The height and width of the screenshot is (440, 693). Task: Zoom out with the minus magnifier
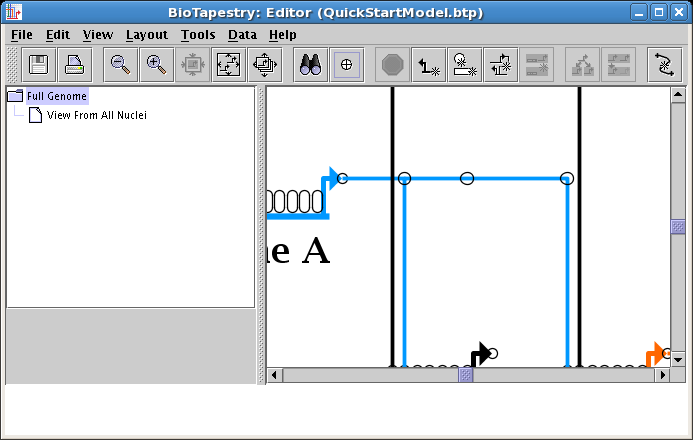pyautogui.click(x=120, y=65)
